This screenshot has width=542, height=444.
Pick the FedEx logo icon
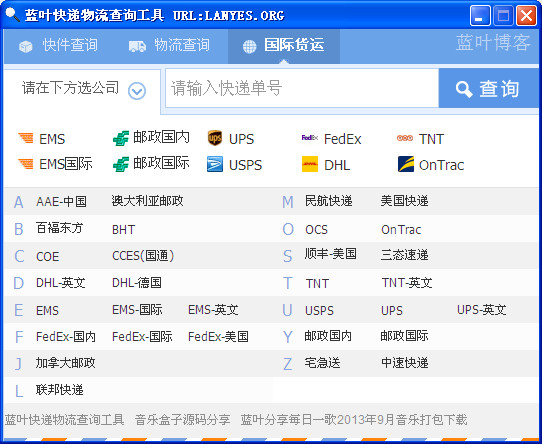click(309, 138)
